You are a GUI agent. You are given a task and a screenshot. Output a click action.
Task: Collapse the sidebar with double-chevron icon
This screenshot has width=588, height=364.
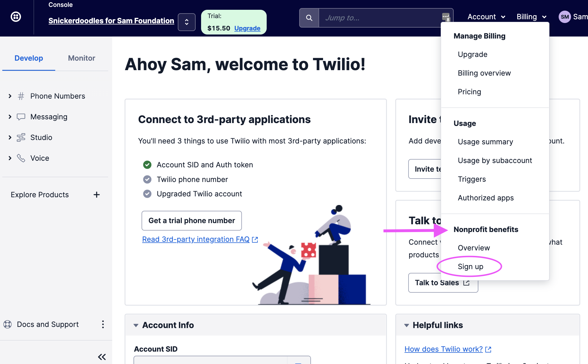[102, 357]
